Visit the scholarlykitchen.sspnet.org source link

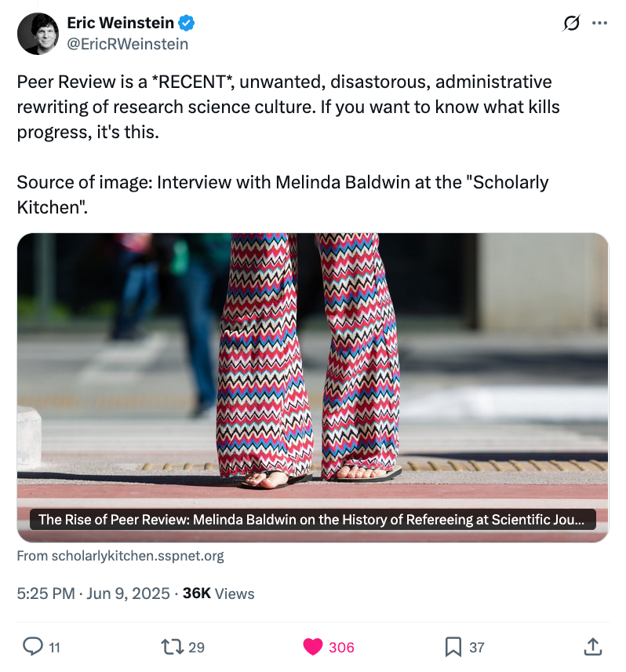120,556
